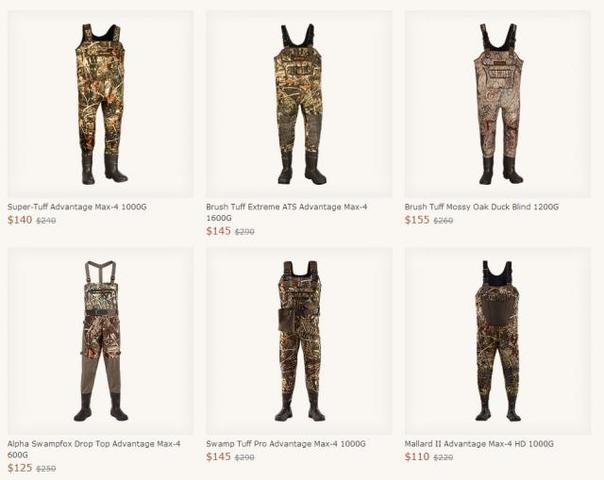604x480 pixels.
Task: Click Brush Tuff Mossy Oak Duck Blind 1200G title
Action: pos(482,207)
